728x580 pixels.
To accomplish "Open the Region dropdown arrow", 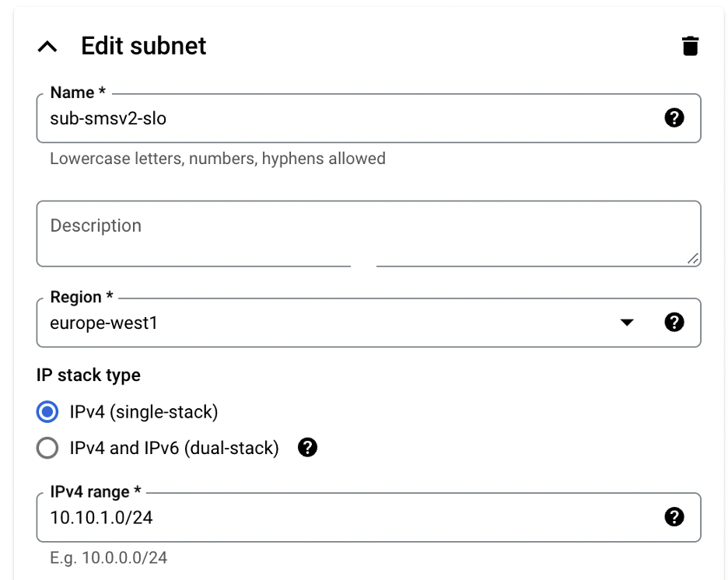I will [627, 322].
